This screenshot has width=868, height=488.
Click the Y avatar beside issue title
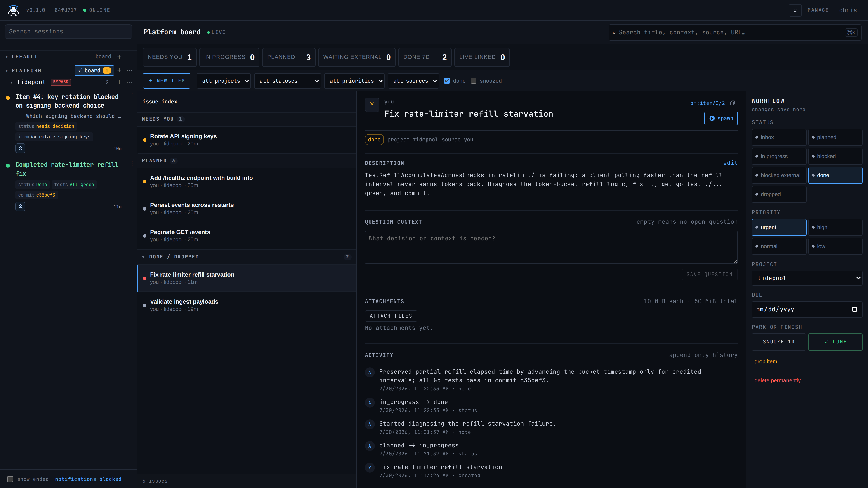click(x=372, y=105)
